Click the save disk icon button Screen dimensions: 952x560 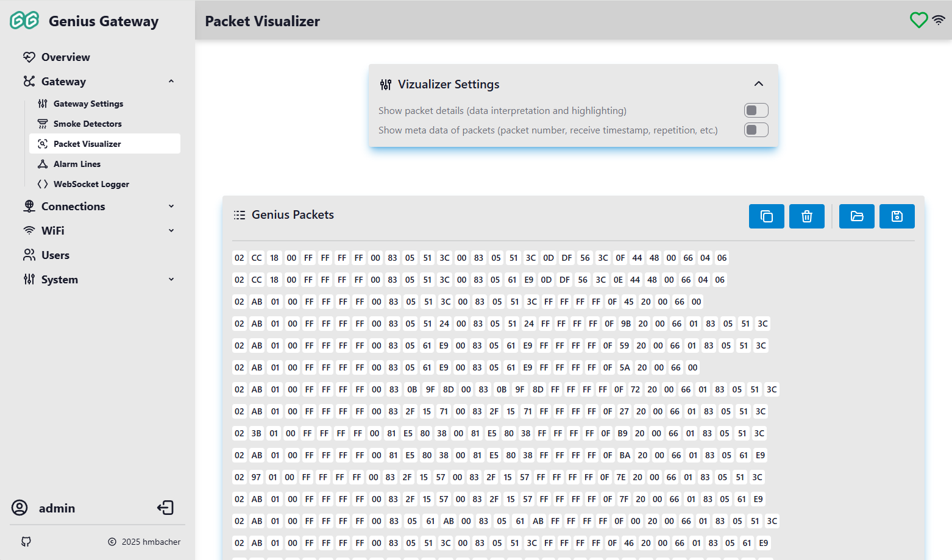coord(897,216)
